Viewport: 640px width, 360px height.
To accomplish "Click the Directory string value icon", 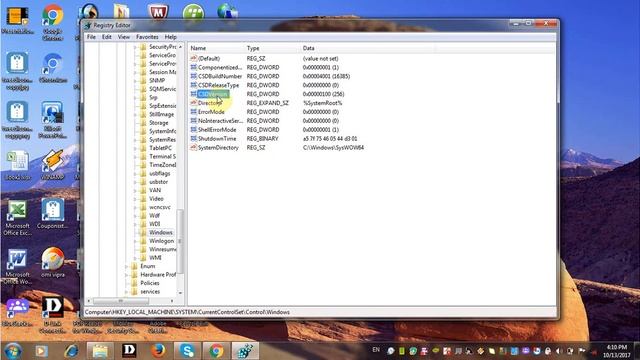I will (193, 103).
